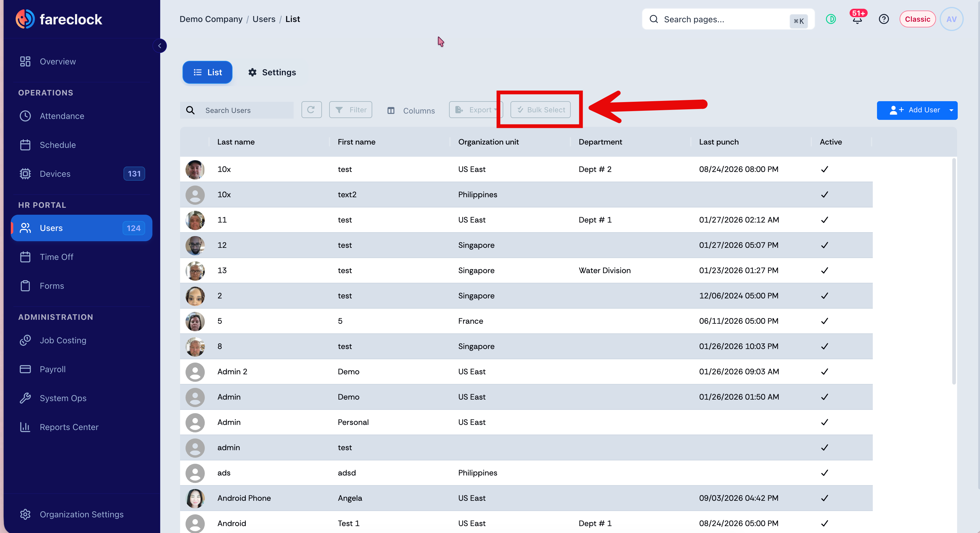Collapse the sidebar with chevron
Viewport: 980px width, 533px height.
click(x=160, y=46)
